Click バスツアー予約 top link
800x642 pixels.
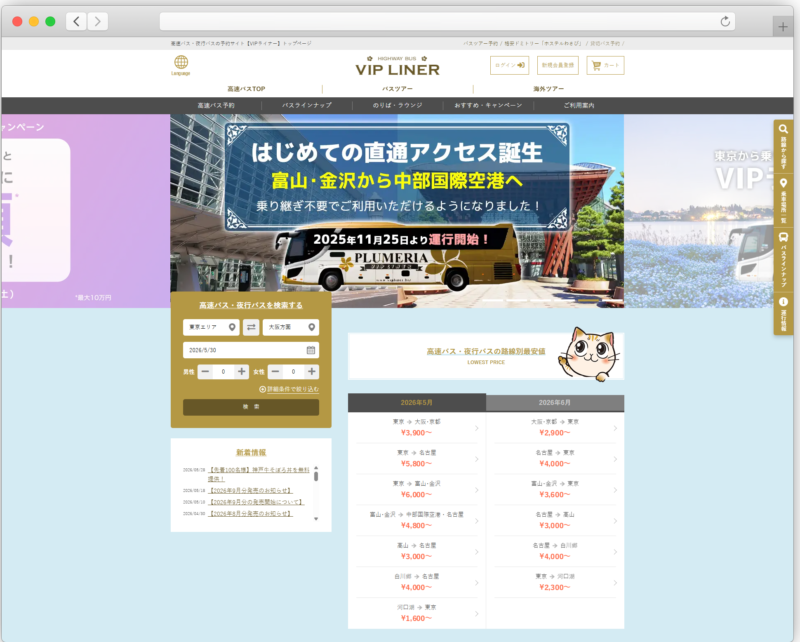tap(481, 43)
